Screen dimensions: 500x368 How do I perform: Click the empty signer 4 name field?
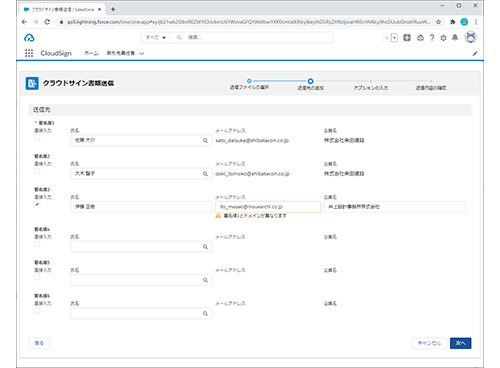[x=141, y=247]
